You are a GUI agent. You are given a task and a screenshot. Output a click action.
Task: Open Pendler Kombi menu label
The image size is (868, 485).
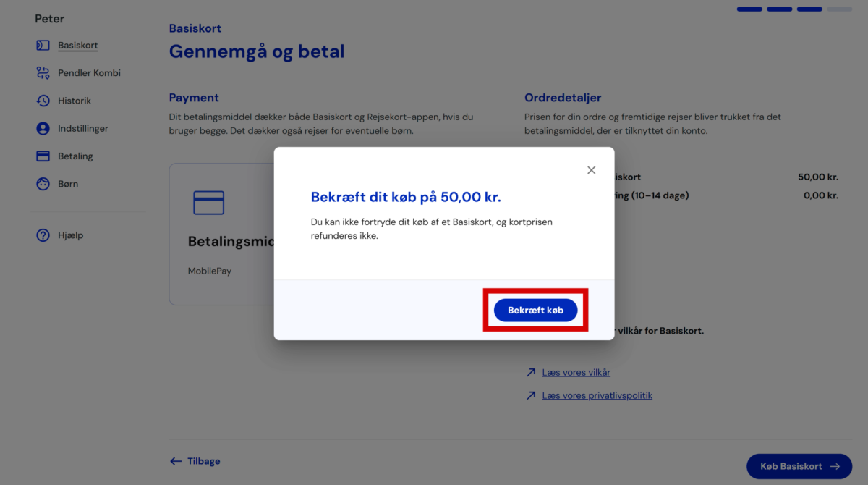[89, 73]
